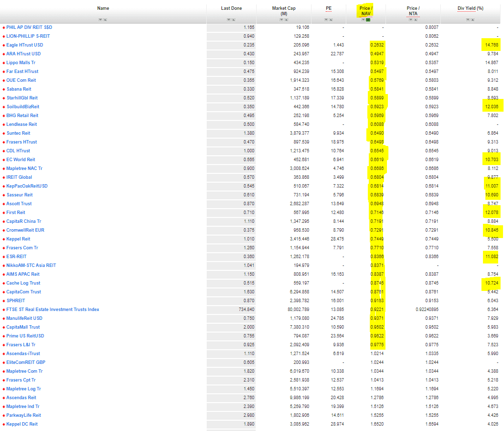Select Suntec Reit market cap 3,879.377
The height and width of the screenshot is (431, 504).
click(x=300, y=133)
